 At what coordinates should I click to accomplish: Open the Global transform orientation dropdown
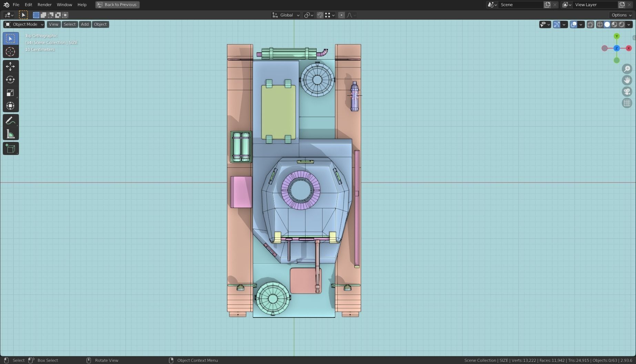[x=286, y=15]
